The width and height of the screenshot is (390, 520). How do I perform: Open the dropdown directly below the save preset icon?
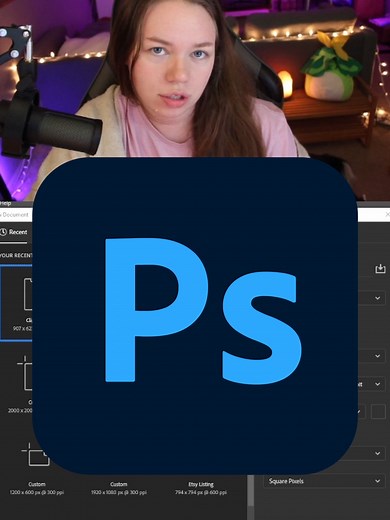371,298
